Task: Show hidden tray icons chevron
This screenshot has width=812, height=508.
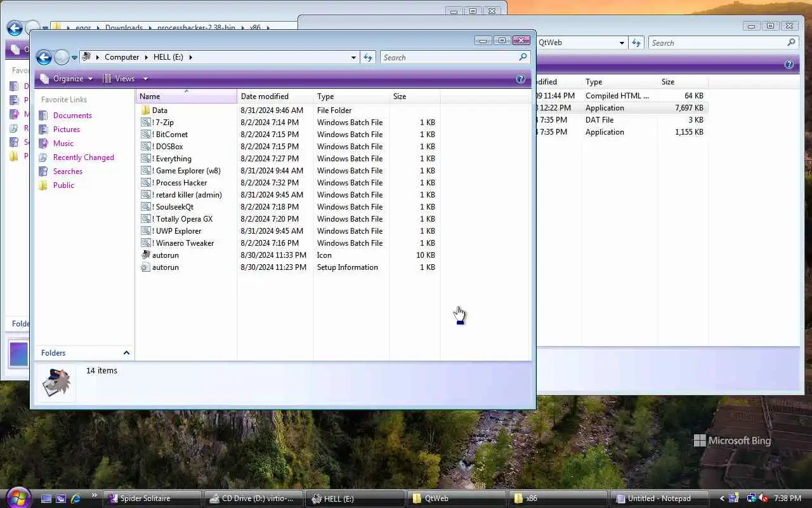Action: click(x=721, y=498)
